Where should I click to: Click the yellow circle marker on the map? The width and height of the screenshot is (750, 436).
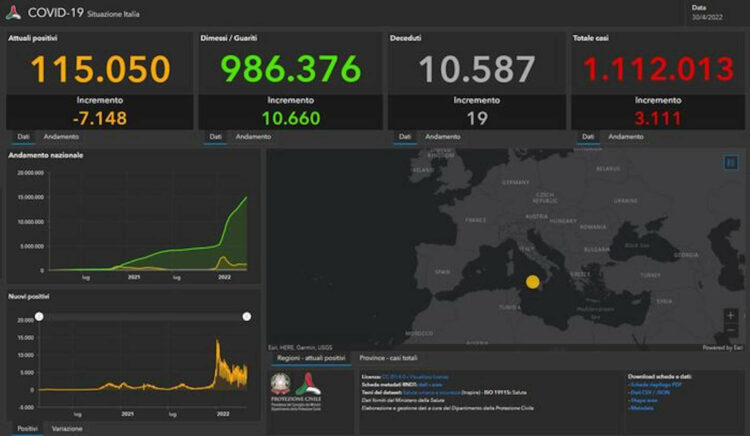point(533,282)
